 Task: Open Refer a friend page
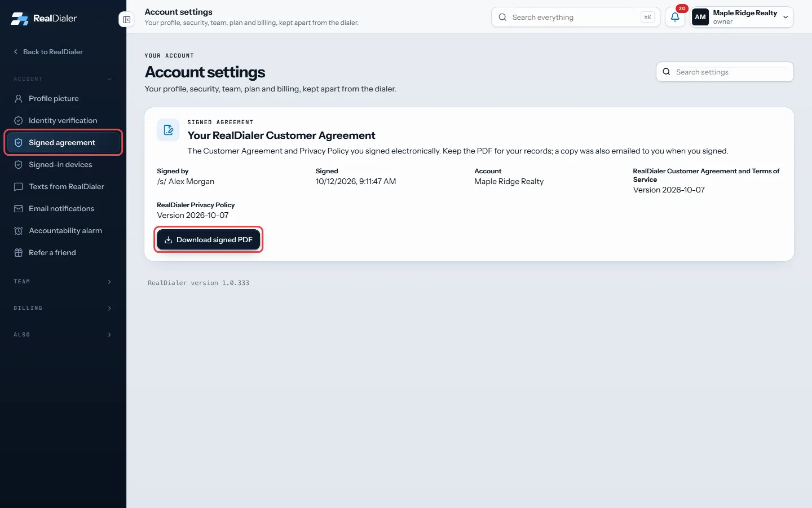(63, 253)
